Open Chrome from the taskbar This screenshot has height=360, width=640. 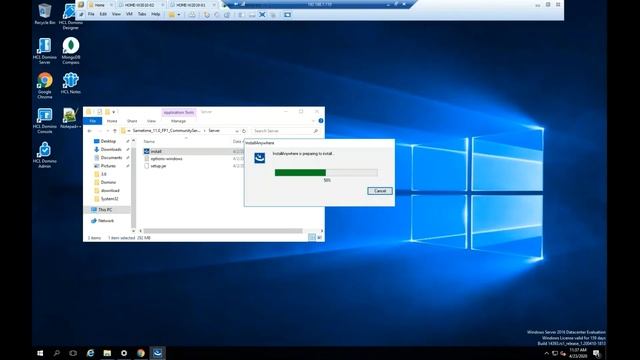(141, 353)
